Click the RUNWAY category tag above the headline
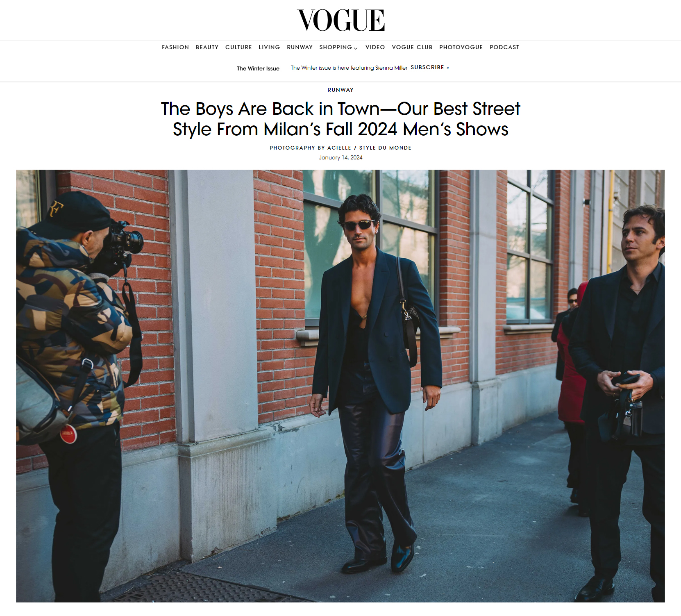Viewport: 681px width, 616px height. (340, 90)
